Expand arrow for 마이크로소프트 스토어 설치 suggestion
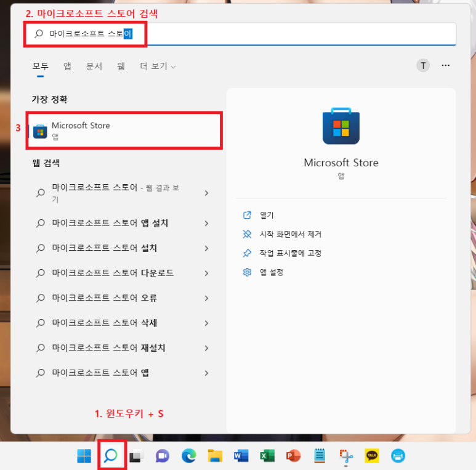This screenshot has width=476, height=470. [206, 248]
